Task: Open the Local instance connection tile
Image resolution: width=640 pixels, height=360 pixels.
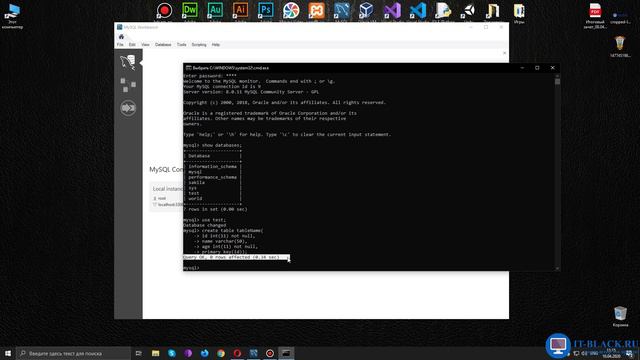Action: [167, 197]
